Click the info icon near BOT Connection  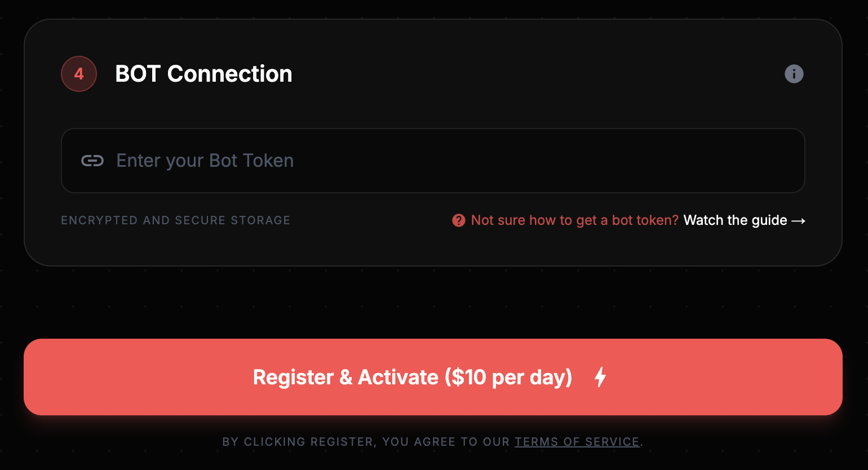pyautogui.click(x=794, y=74)
